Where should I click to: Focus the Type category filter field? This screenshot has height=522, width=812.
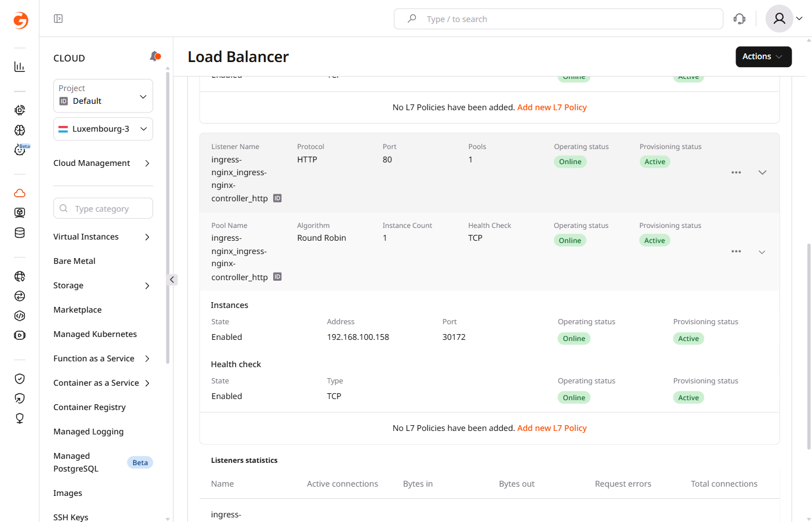point(103,208)
